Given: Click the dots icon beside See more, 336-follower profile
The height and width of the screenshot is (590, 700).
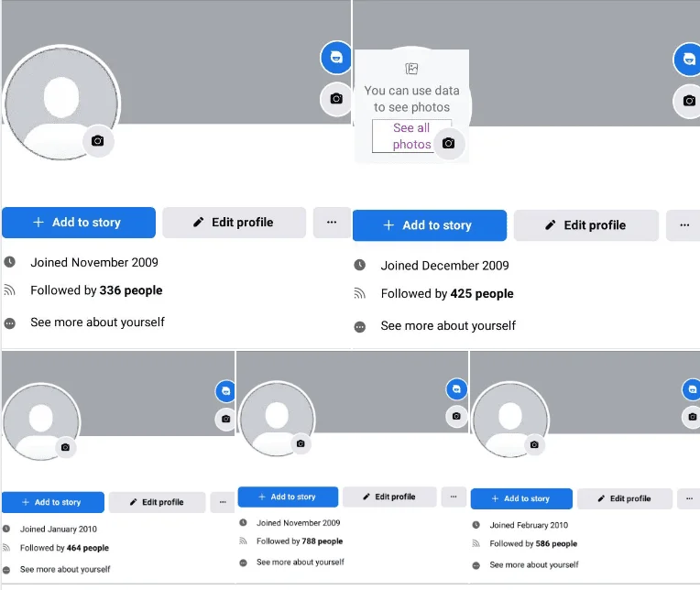Looking at the screenshot, I should pos(10,323).
